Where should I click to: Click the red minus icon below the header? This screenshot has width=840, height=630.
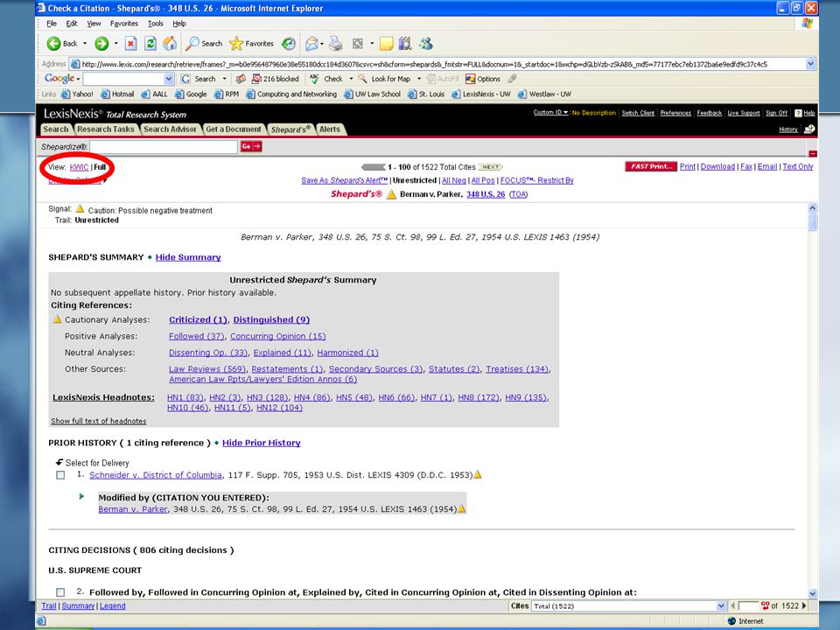pyautogui.click(x=813, y=154)
